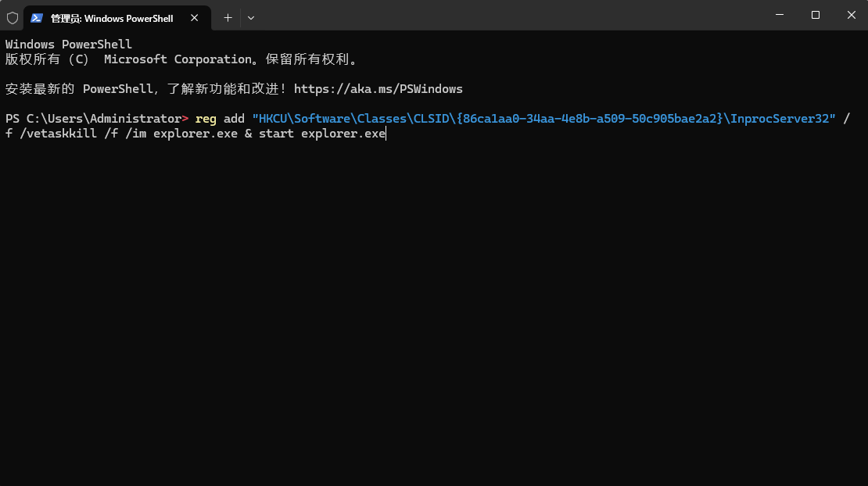The height and width of the screenshot is (486, 868).
Task: Click the blue HKCU registry path string
Action: [543, 119]
